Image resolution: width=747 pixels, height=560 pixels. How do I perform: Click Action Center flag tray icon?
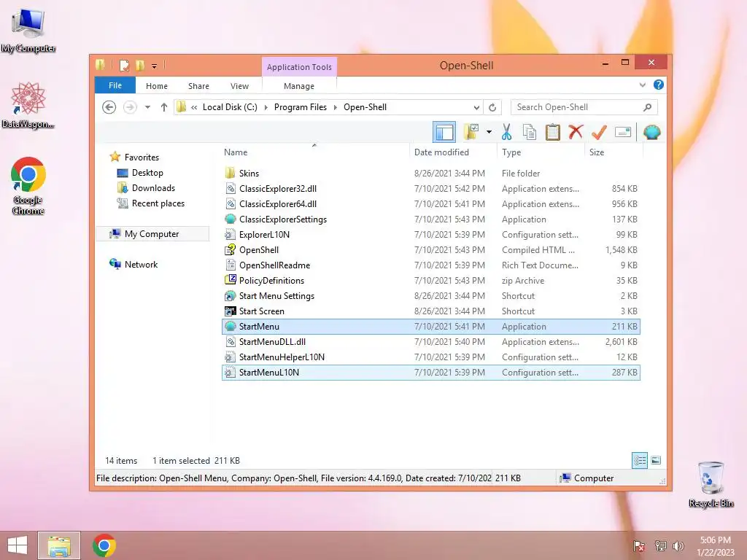[x=639, y=545]
